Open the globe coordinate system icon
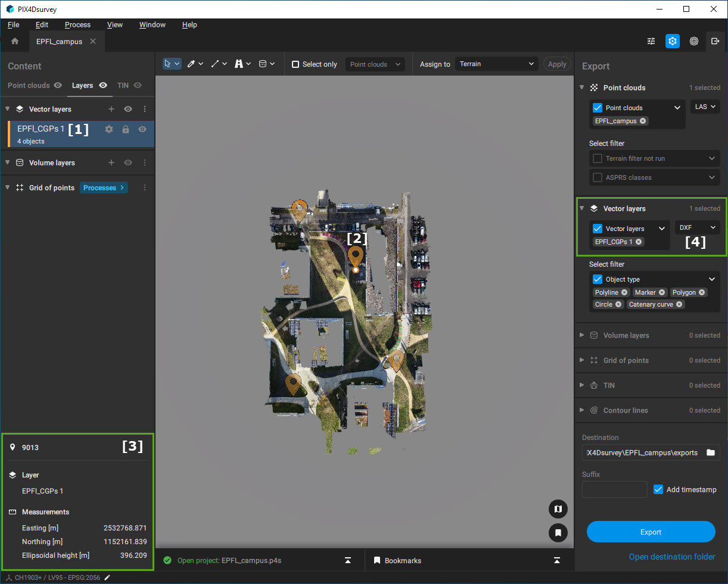This screenshot has height=584, width=728. click(x=694, y=41)
